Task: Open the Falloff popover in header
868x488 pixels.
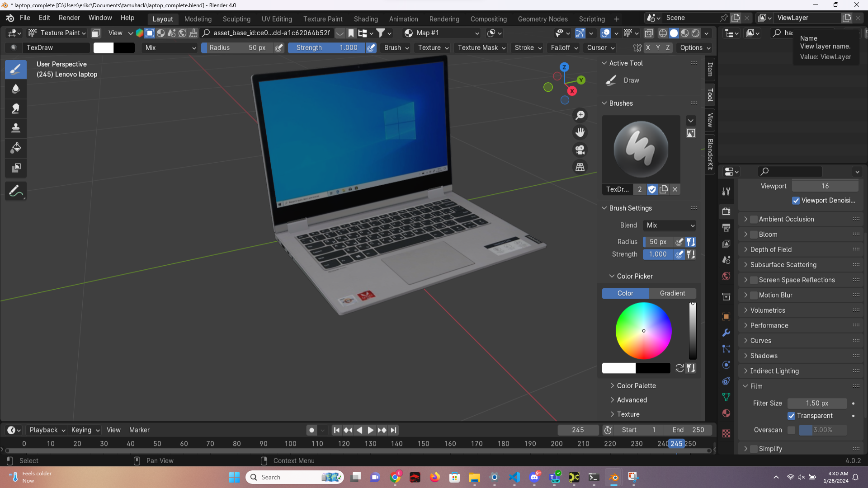Action: [x=564, y=48]
